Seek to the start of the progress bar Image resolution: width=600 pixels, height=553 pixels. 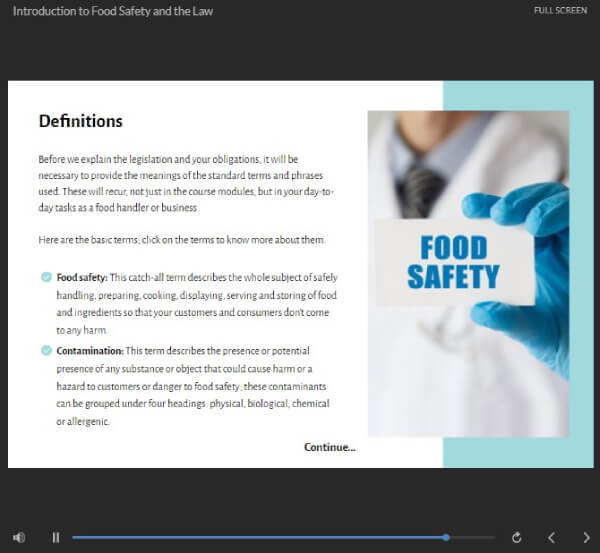click(73, 537)
